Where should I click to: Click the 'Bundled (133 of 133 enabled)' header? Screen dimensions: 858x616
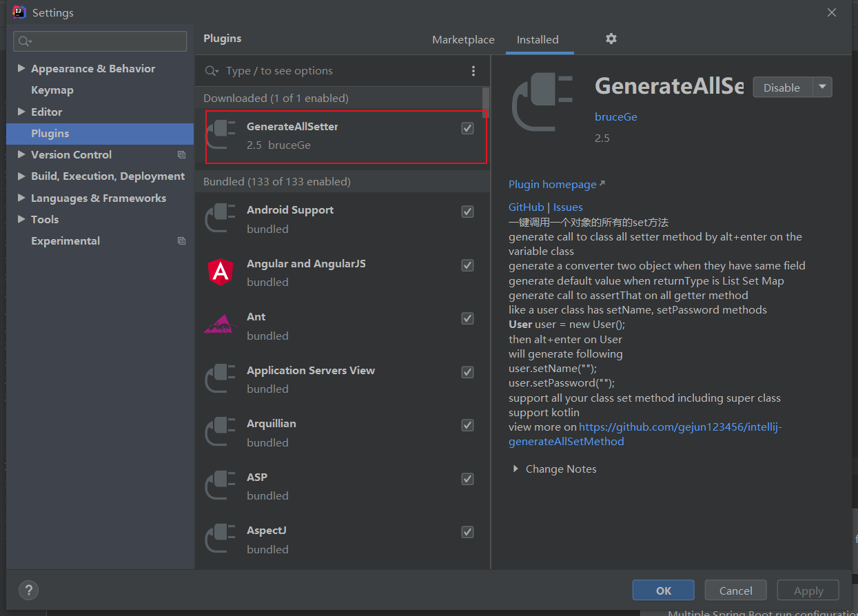point(277,182)
